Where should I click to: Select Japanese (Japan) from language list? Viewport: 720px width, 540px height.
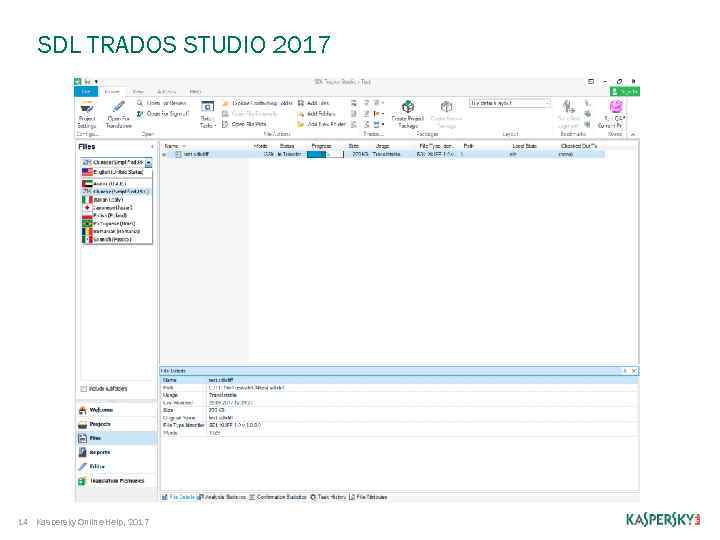click(117, 208)
